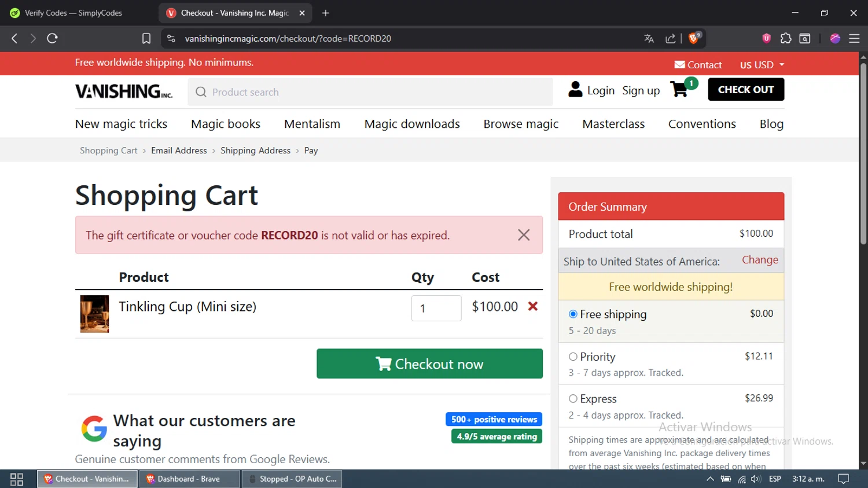Click the browser back arrow
The width and height of the screenshot is (868, 488).
(14, 38)
